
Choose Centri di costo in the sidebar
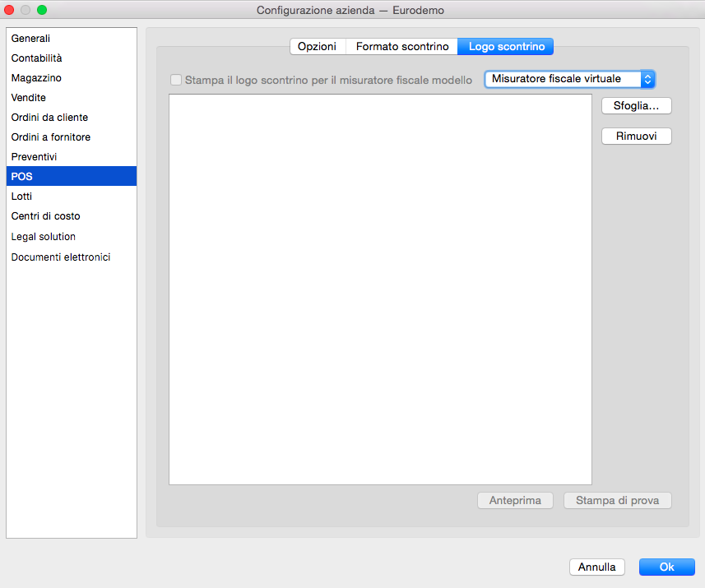(x=46, y=216)
